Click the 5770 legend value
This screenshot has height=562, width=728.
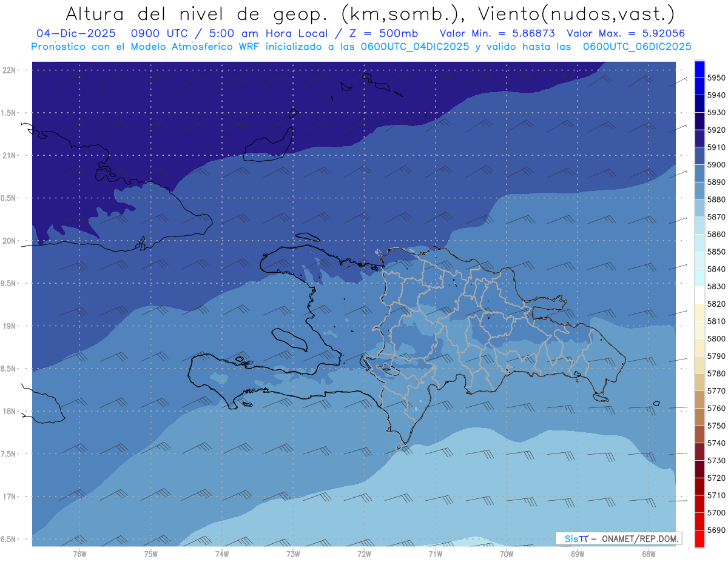point(716,390)
